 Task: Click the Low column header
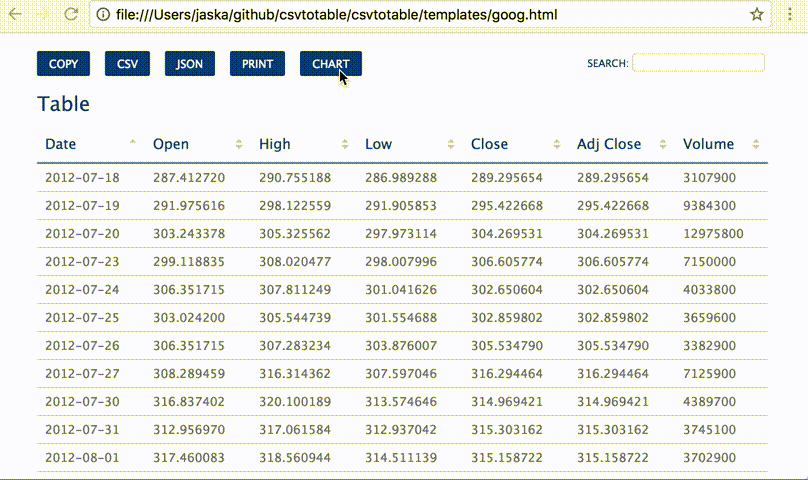pos(378,144)
